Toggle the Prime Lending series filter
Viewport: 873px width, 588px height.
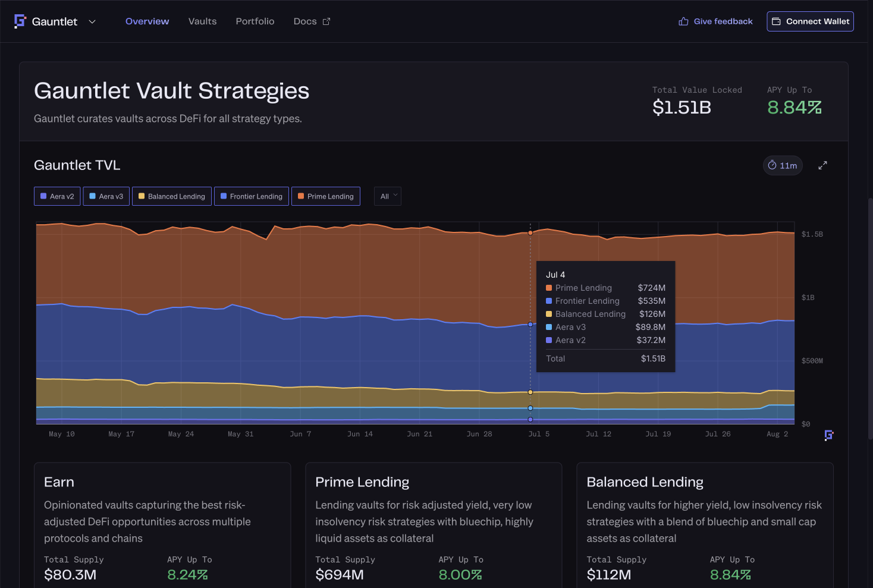coord(326,196)
